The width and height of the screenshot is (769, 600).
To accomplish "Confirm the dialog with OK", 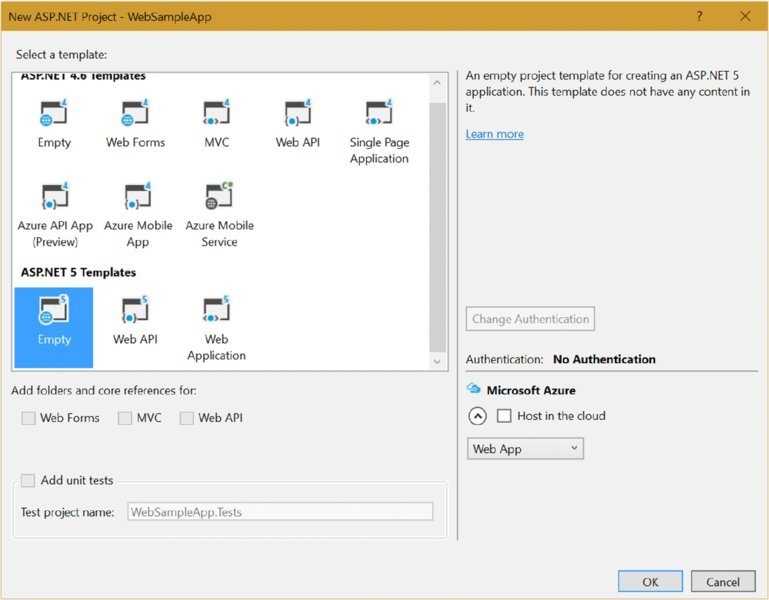I will coord(650,581).
